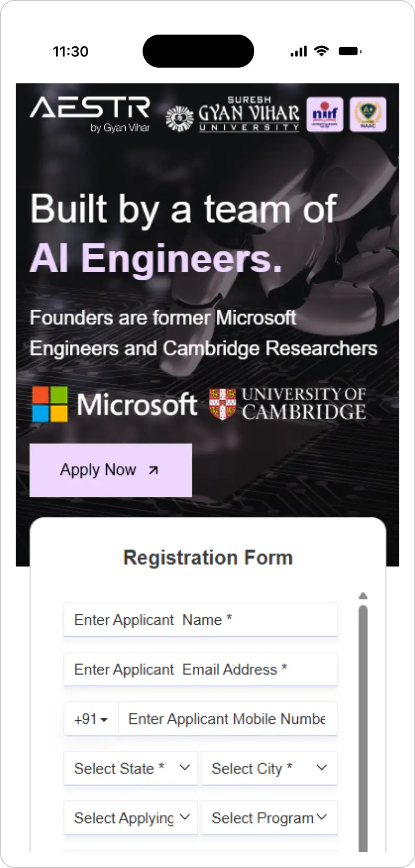Click the Microsoft logo
This screenshot has width=415, height=868.
tap(114, 405)
